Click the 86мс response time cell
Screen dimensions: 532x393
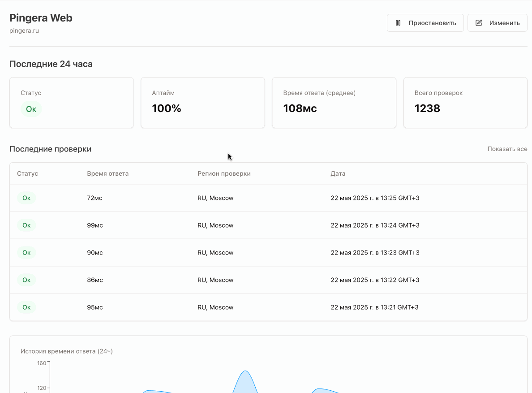pyautogui.click(x=94, y=280)
